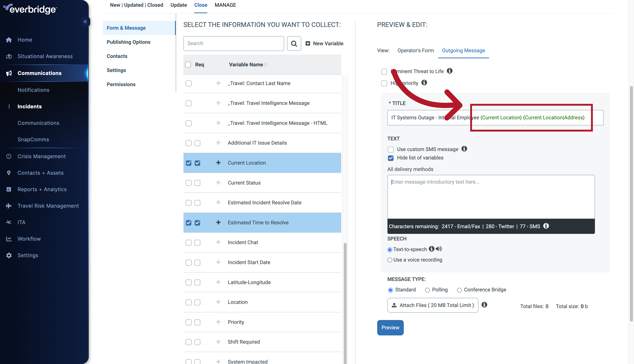This screenshot has width=634, height=364.
Task: Navigate to Contacts + Assets section
Action: (40, 173)
